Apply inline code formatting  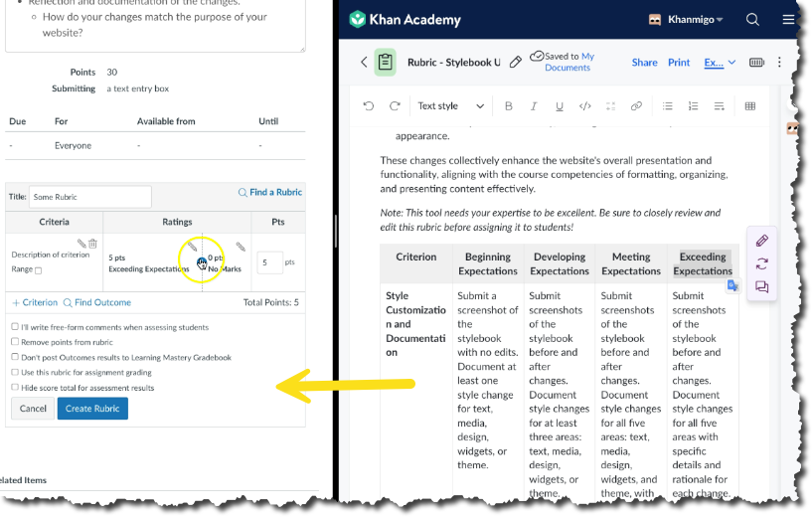pos(584,106)
